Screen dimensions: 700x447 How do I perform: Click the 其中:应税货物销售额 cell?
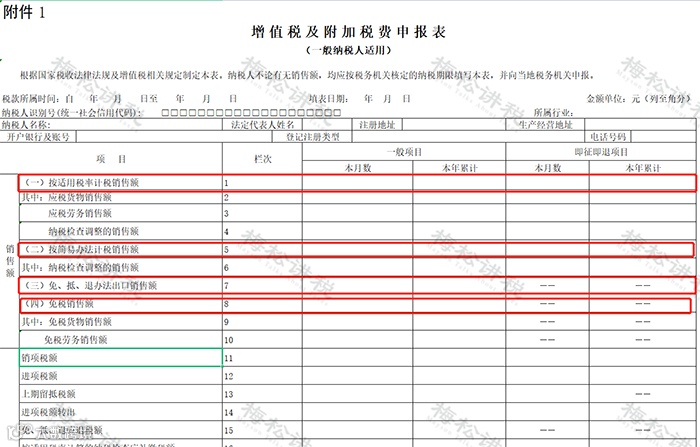[121, 197]
